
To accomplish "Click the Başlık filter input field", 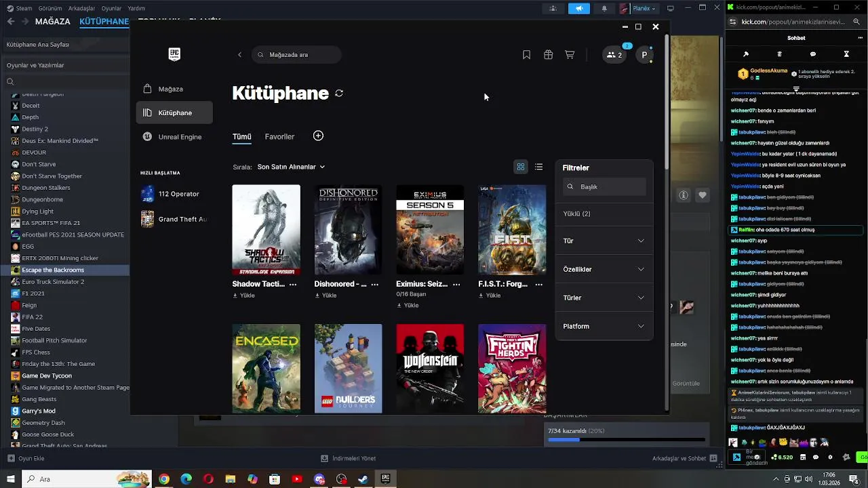I will pyautogui.click(x=604, y=186).
